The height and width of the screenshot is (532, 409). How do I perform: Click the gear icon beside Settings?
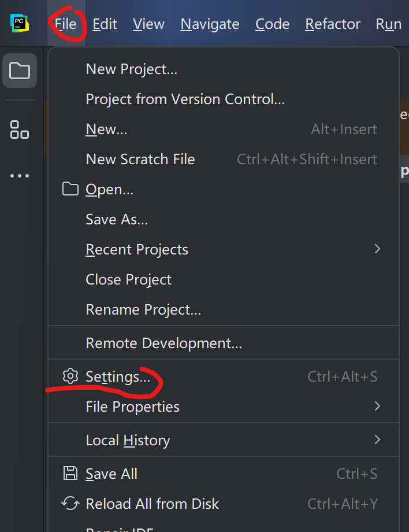click(70, 376)
